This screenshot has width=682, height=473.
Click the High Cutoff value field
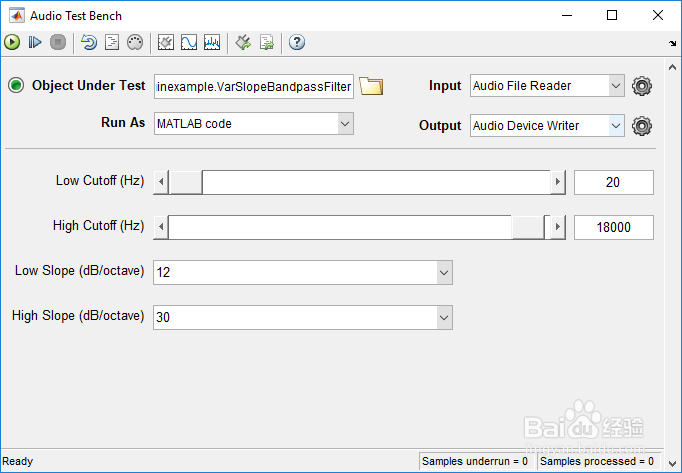[614, 227]
